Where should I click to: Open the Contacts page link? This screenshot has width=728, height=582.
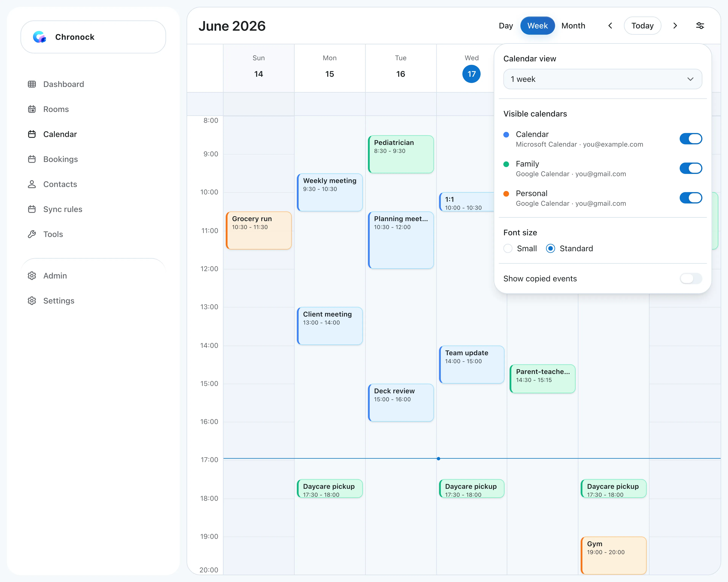coord(60,184)
